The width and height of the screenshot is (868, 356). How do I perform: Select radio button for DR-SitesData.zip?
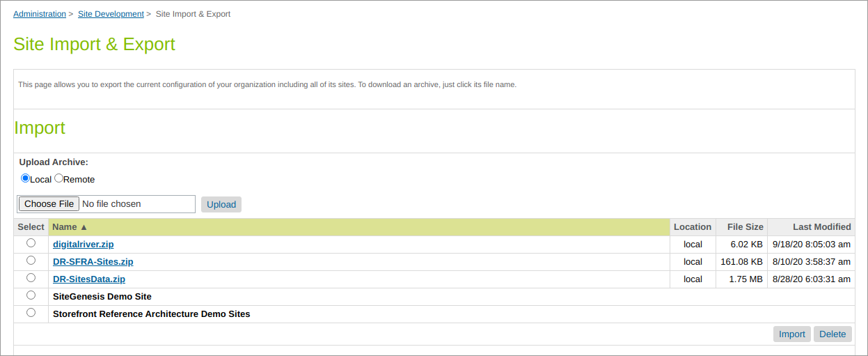pyautogui.click(x=31, y=278)
